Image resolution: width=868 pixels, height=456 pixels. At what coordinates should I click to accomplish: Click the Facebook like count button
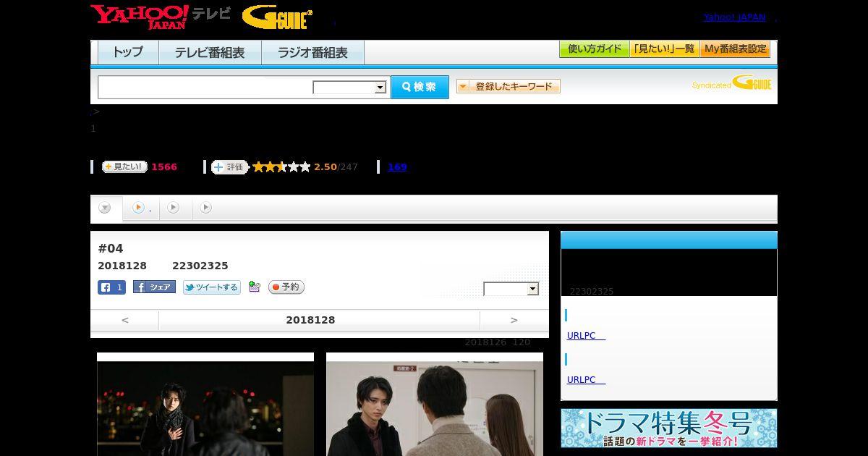pyautogui.click(x=111, y=287)
